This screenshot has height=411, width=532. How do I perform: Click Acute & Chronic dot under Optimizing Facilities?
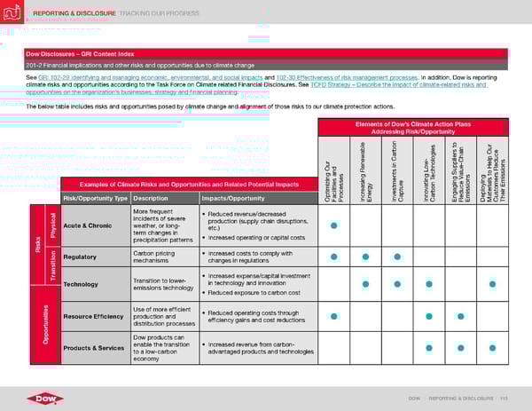332,225
